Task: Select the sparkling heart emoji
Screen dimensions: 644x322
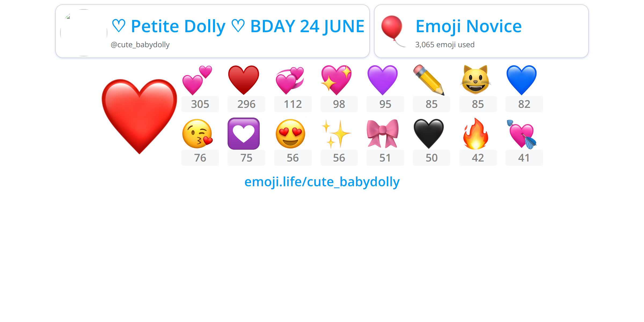Action: point(336,80)
